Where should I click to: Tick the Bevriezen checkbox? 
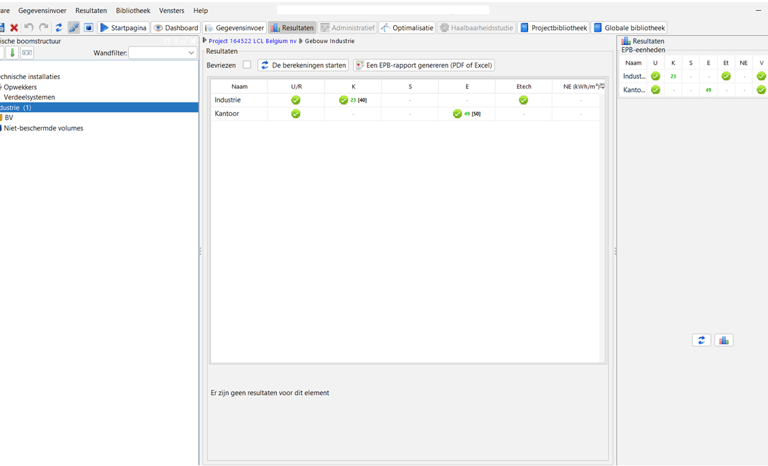[x=247, y=65]
